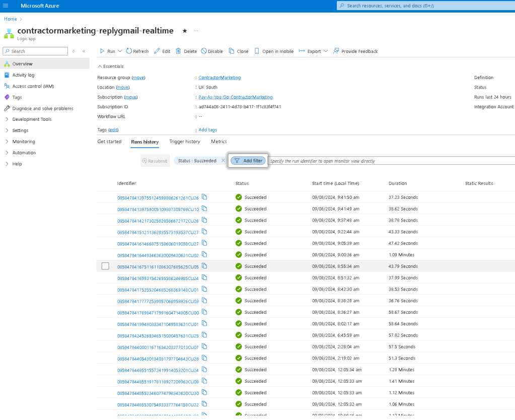Copy identifier of the 6:45:59 am run
Screen dimensions: 515x420
click(x=204, y=335)
